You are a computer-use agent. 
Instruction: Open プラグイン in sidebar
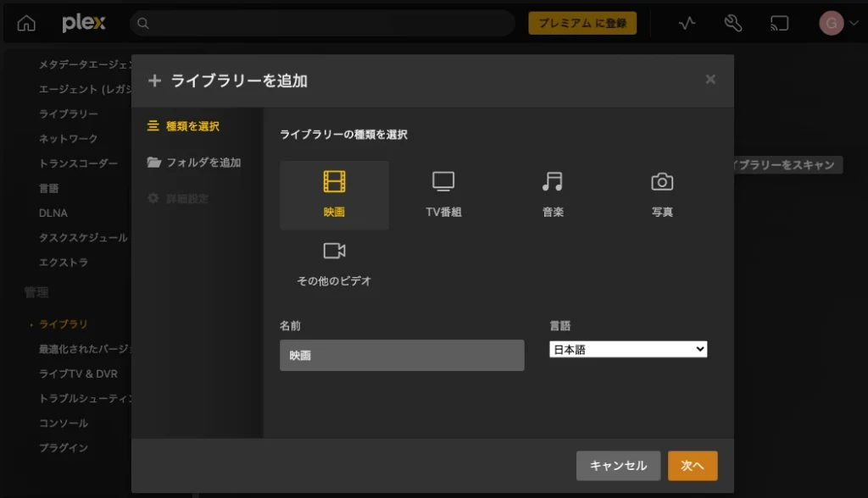pos(63,448)
